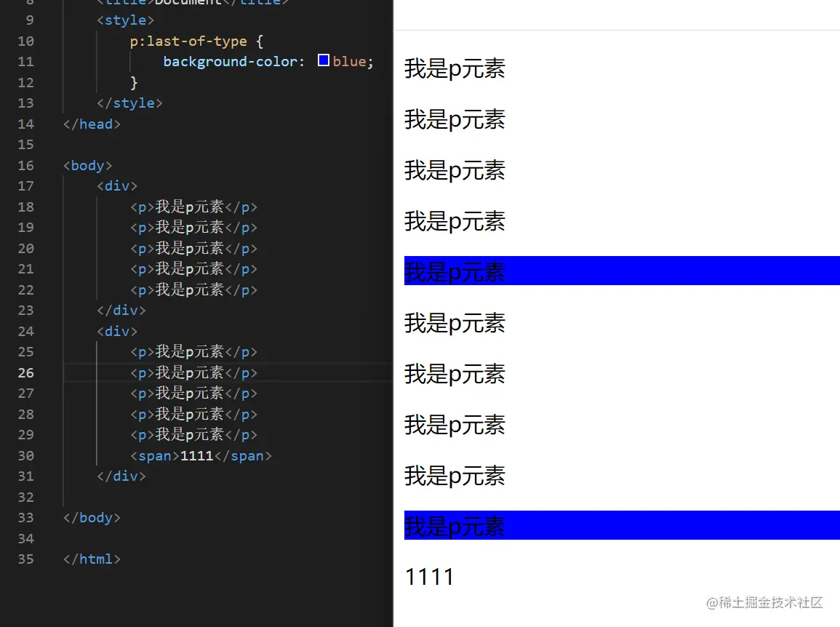Click the closing </body> tag
Image resolution: width=840 pixels, height=627 pixels.
pos(92,518)
